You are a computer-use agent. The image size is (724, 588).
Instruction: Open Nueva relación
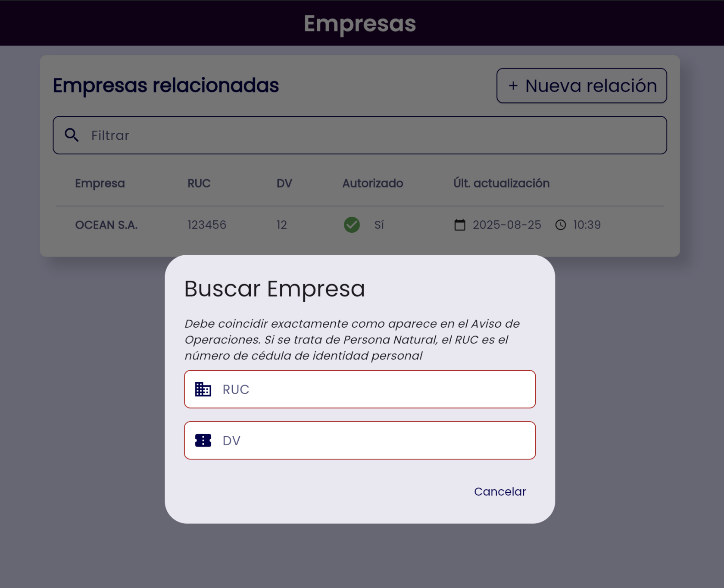click(x=582, y=86)
